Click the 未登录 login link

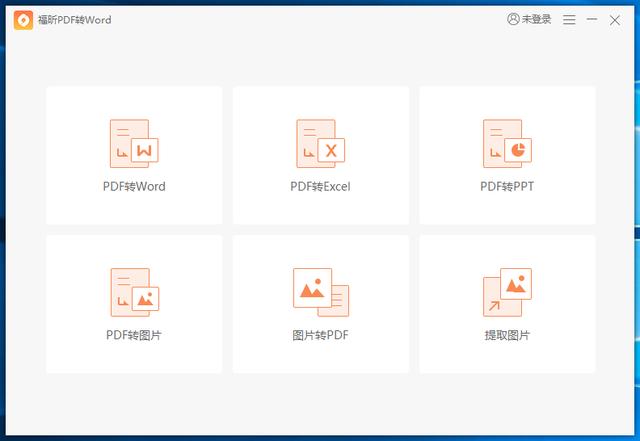(536, 19)
